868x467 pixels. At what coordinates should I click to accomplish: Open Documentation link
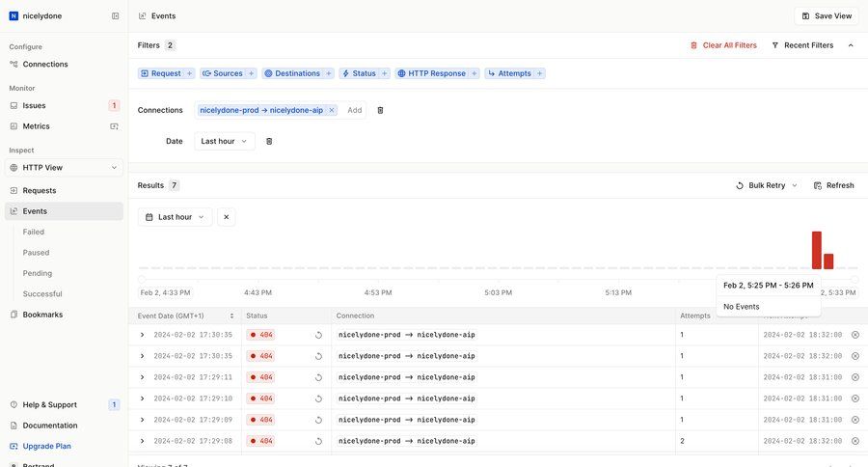coord(50,426)
